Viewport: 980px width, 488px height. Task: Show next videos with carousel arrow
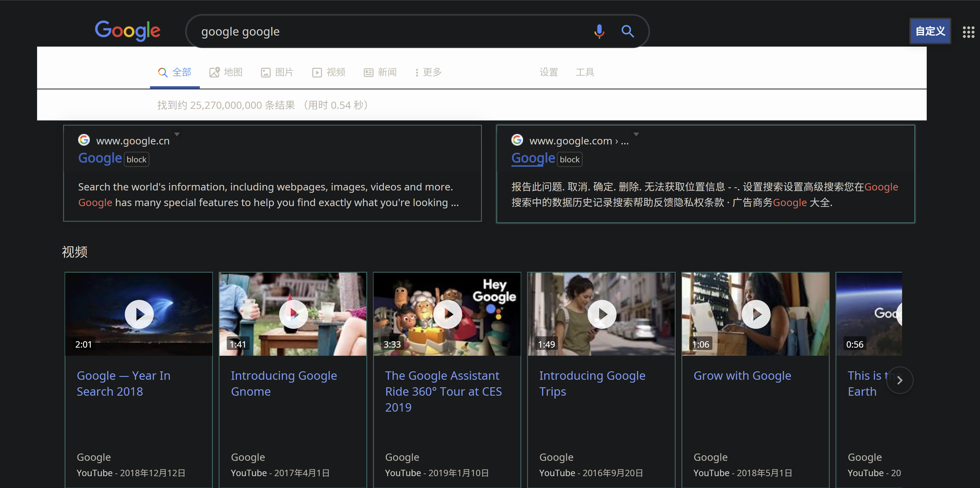click(x=899, y=380)
